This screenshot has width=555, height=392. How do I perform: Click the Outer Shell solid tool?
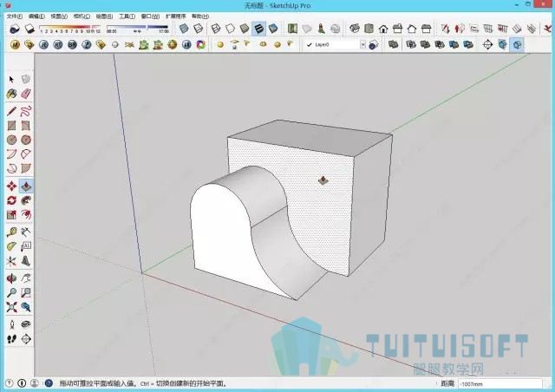[393, 44]
